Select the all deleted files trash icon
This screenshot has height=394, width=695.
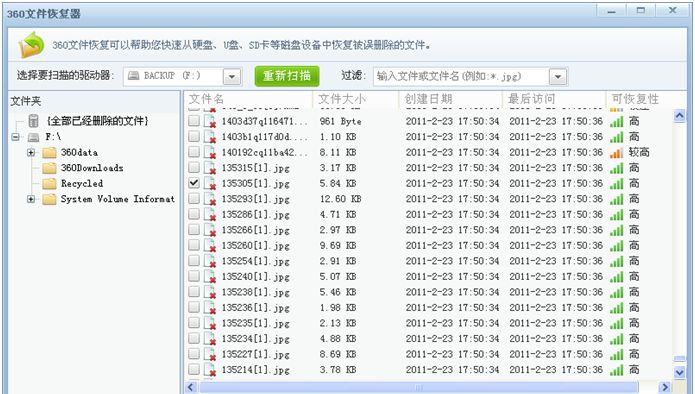tap(34, 121)
